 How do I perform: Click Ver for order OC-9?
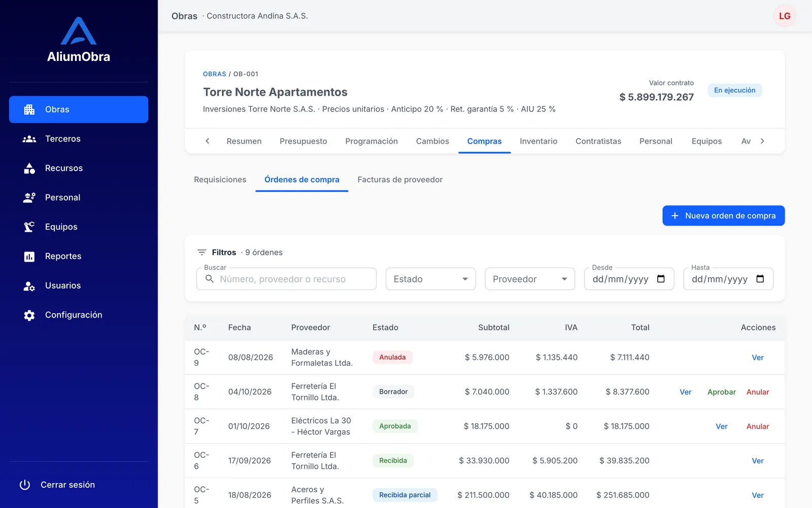[758, 358]
